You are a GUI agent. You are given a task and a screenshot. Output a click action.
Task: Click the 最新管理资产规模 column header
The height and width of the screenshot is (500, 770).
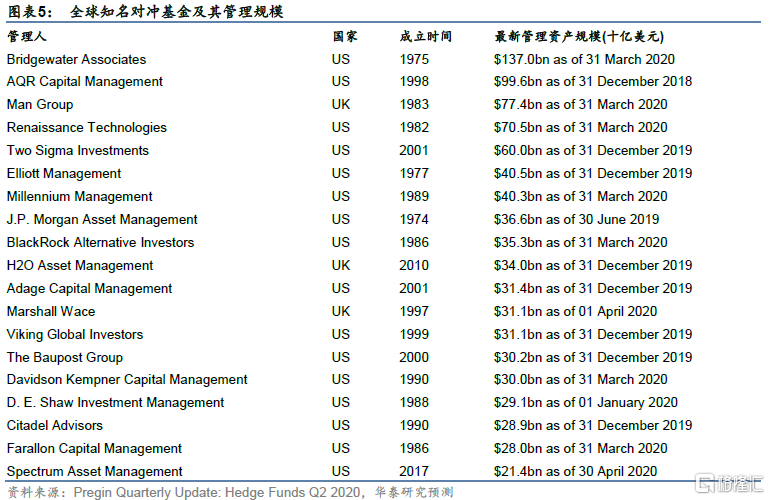579,36
